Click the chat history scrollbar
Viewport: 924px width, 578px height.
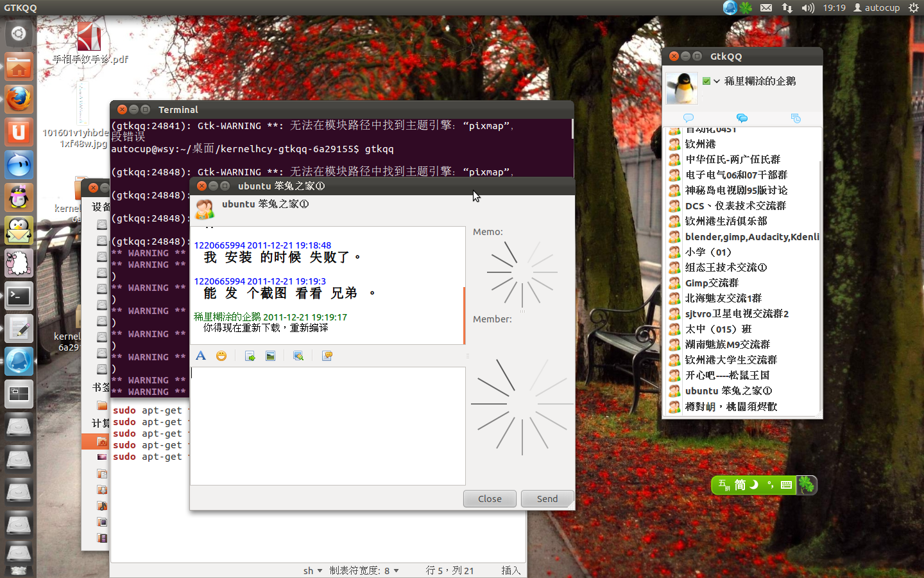tap(464, 315)
